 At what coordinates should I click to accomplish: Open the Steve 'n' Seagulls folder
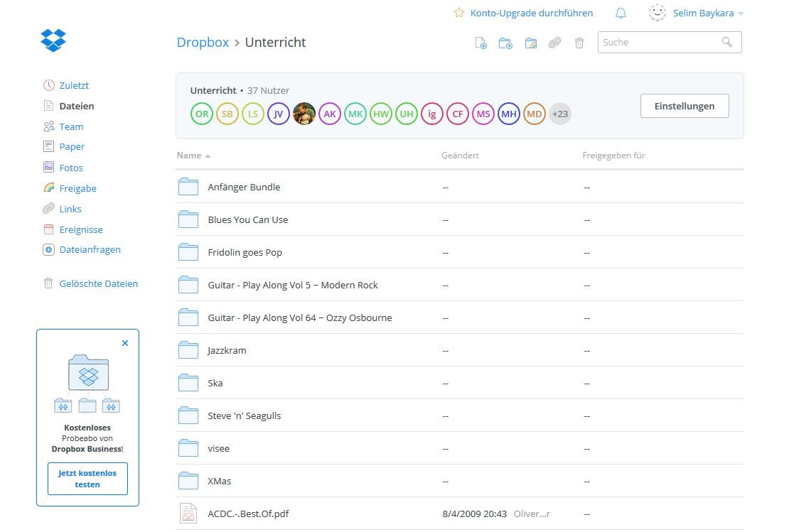coord(244,416)
